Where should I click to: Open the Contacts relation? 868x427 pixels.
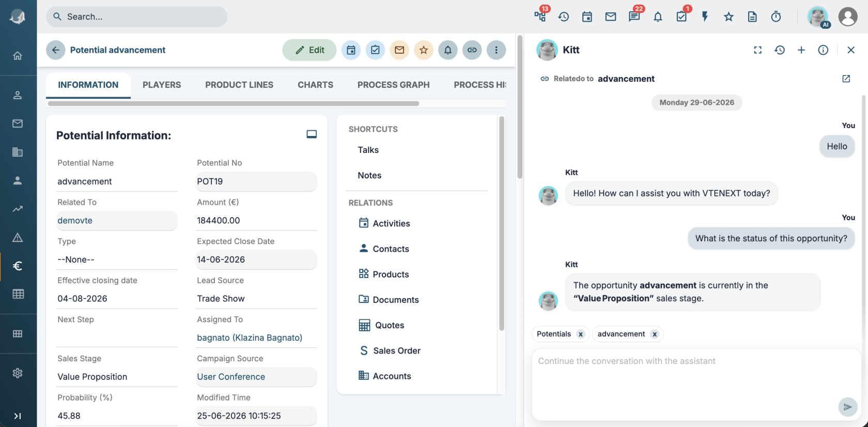click(384, 249)
